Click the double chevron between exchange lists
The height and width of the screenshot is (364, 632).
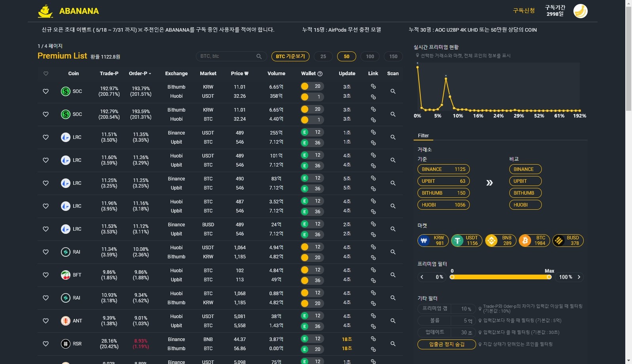(490, 183)
